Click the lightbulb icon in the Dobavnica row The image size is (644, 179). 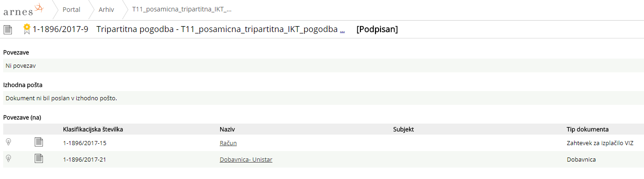point(8,158)
